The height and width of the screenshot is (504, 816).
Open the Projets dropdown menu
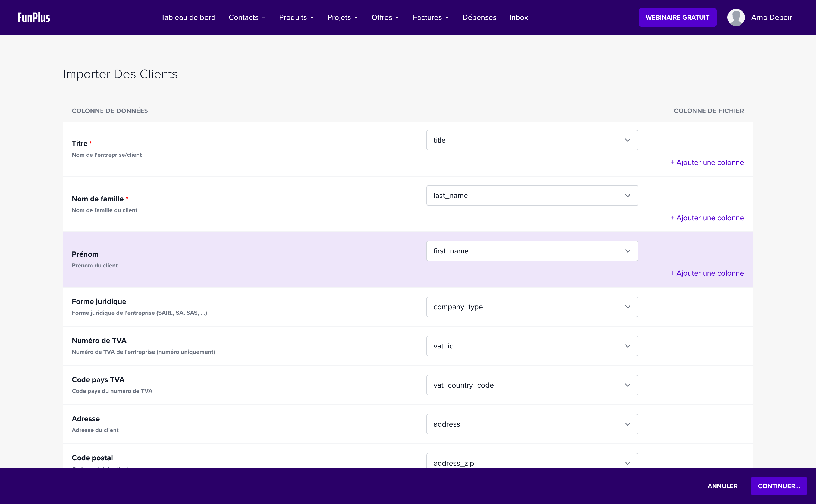coord(342,17)
